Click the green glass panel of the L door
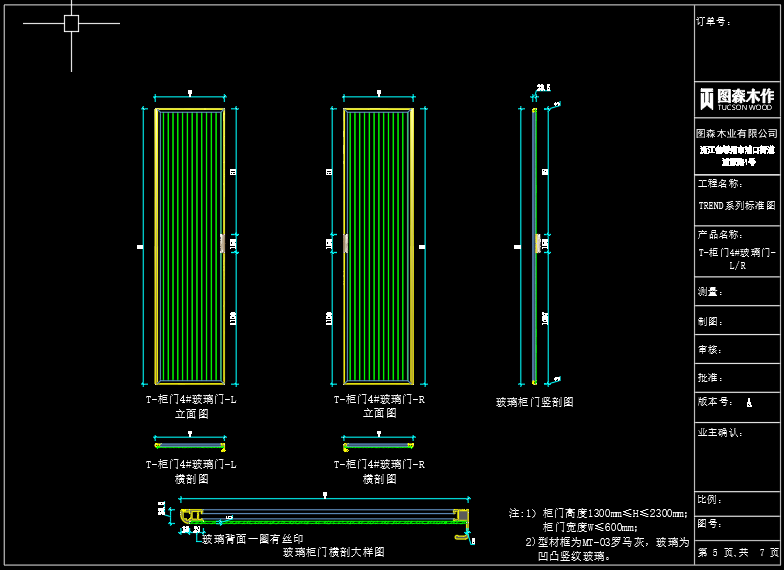Screen dimensions: 784x570 pos(190,245)
